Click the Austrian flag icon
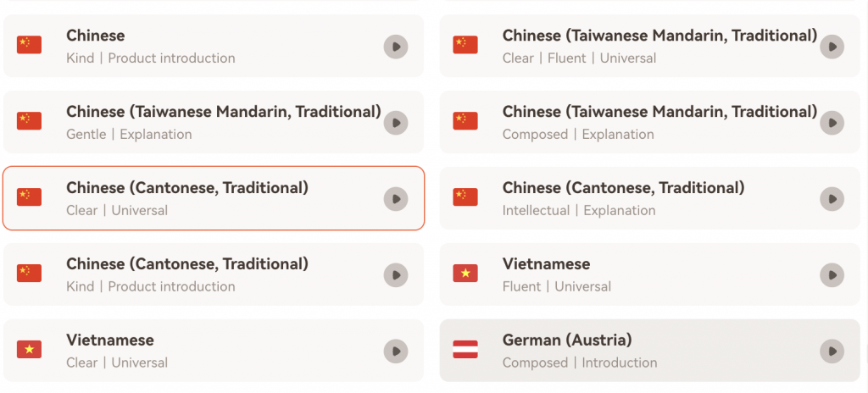 [x=465, y=349]
